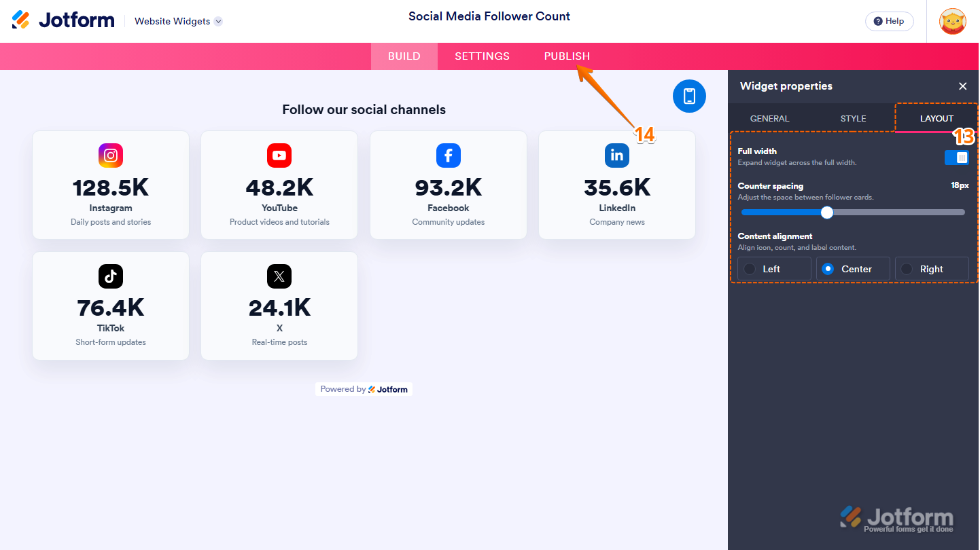
Task: Open the GENERAL properties tab
Action: [769, 118]
